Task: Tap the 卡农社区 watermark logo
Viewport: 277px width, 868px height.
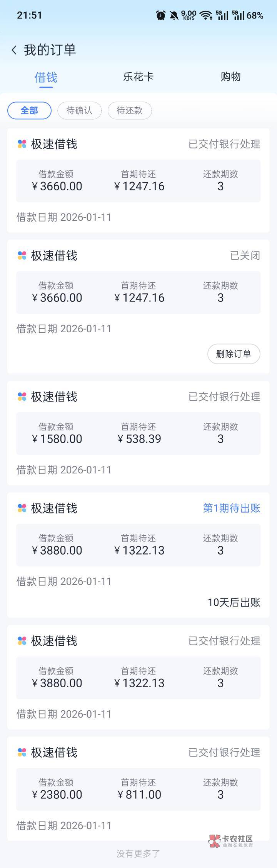Action: (230, 841)
